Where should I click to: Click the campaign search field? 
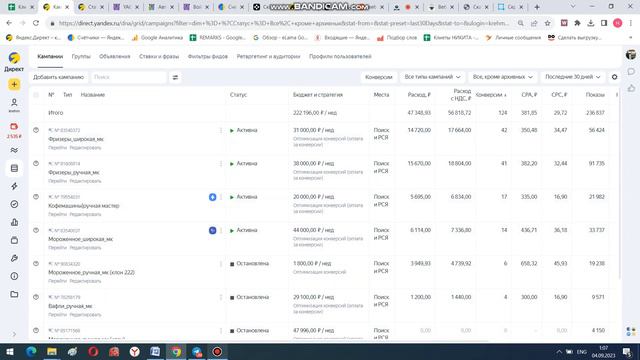point(129,77)
